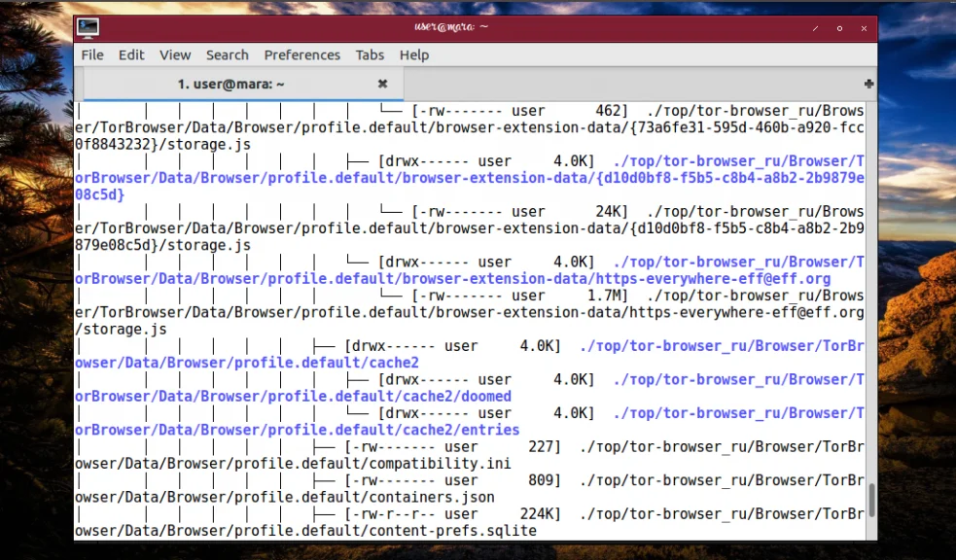Click the blue profile.default/cache2 directory line

click(247, 363)
